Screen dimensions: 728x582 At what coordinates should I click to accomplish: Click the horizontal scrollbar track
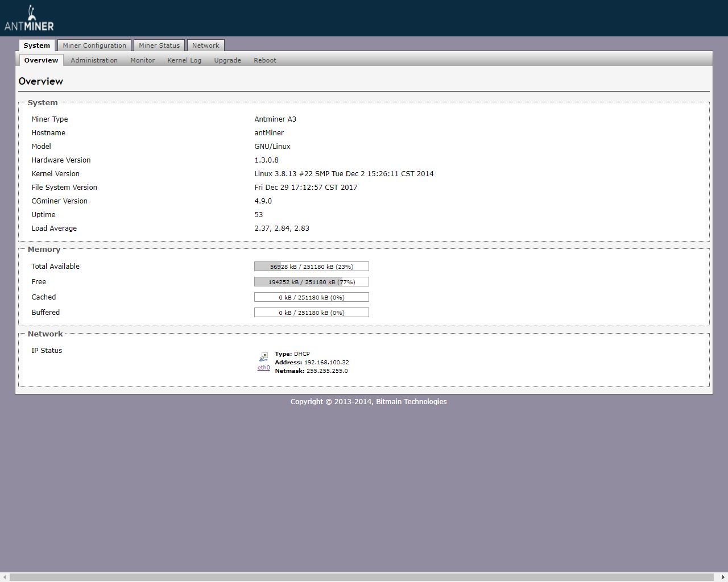(x=362, y=577)
